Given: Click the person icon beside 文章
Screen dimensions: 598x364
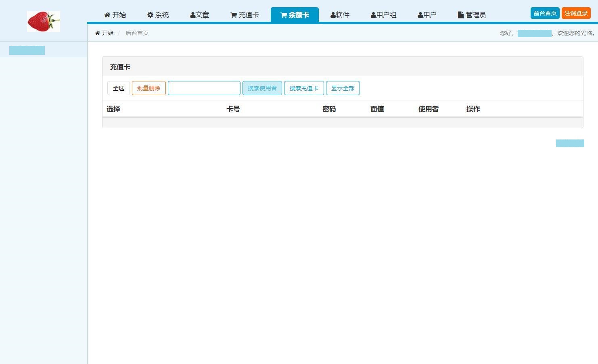Looking at the screenshot, I should pyautogui.click(x=192, y=15).
